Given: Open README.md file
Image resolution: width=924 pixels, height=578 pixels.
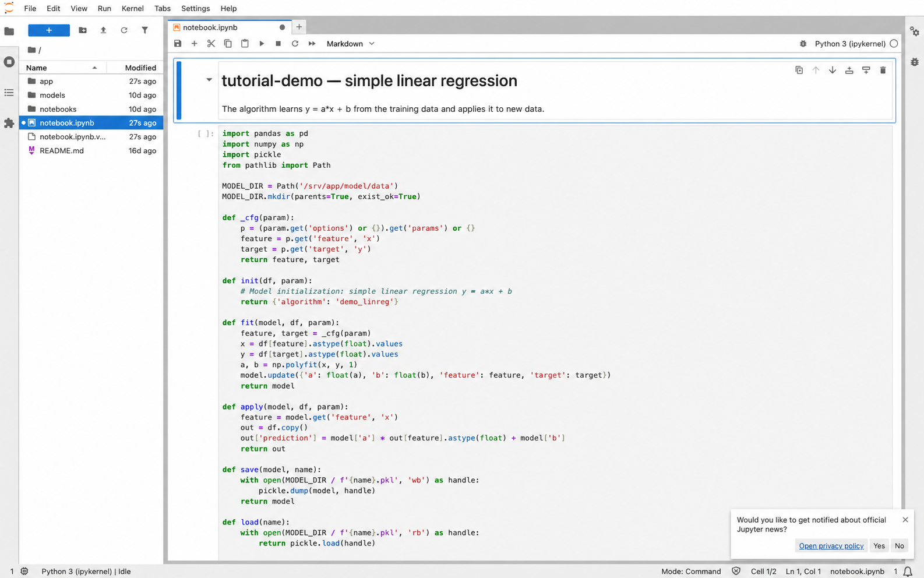Looking at the screenshot, I should coord(91,150).
